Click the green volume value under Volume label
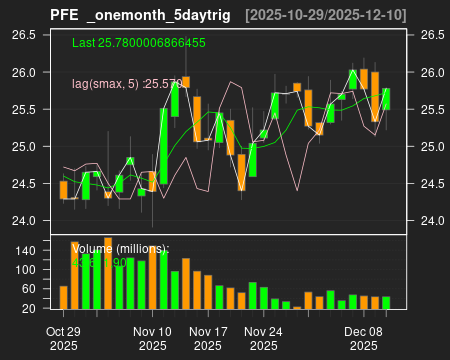 click(99, 263)
